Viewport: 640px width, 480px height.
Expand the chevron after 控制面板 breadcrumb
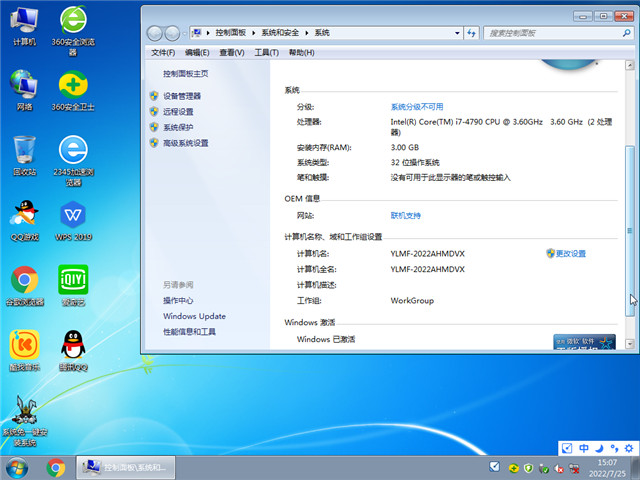pos(253,33)
